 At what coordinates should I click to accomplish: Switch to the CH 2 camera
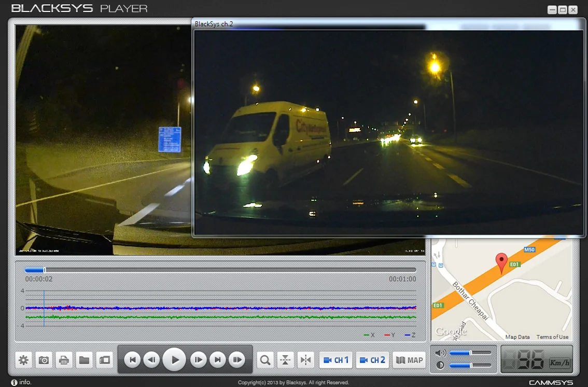point(372,361)
